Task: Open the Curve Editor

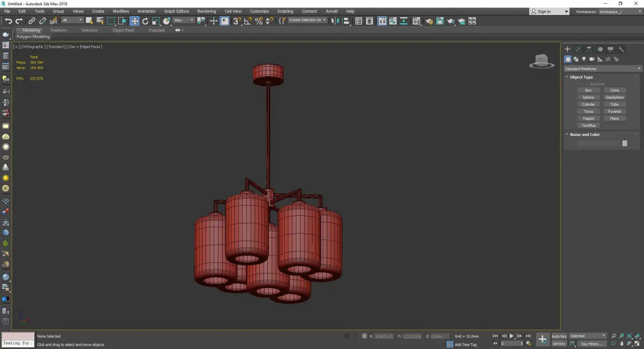Action: (x=392, y=21)
